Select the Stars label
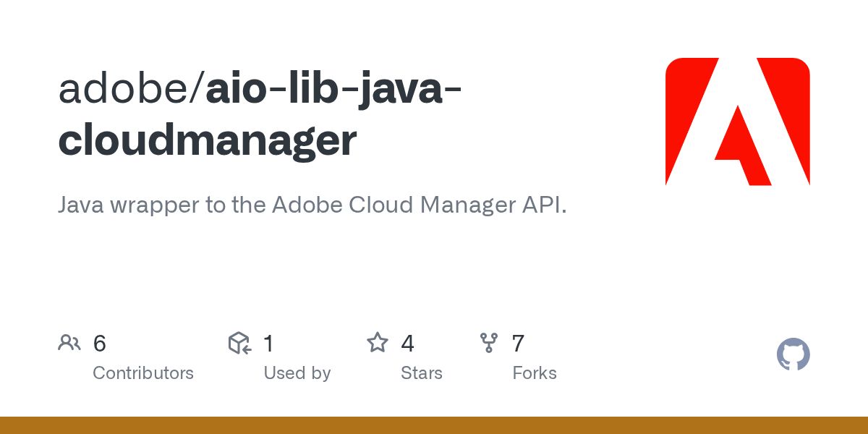 422,373
